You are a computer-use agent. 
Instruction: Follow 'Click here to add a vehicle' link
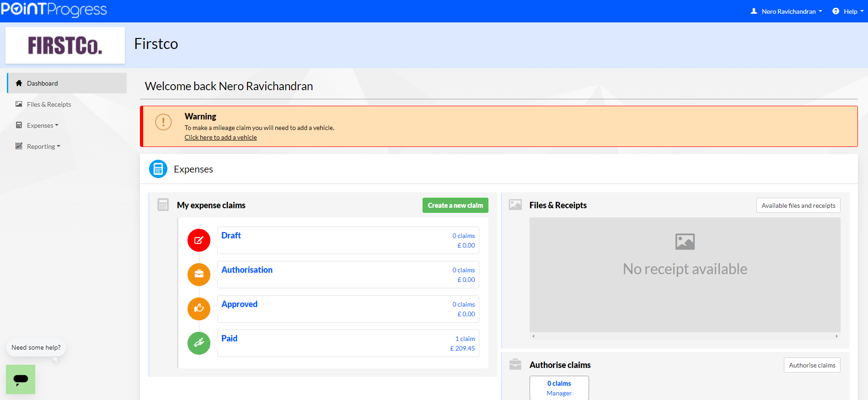click(220, 137)
